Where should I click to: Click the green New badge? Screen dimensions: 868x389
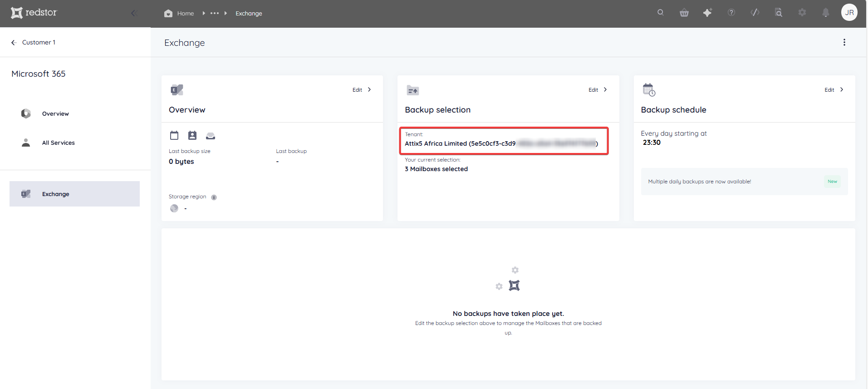point(832,182)
